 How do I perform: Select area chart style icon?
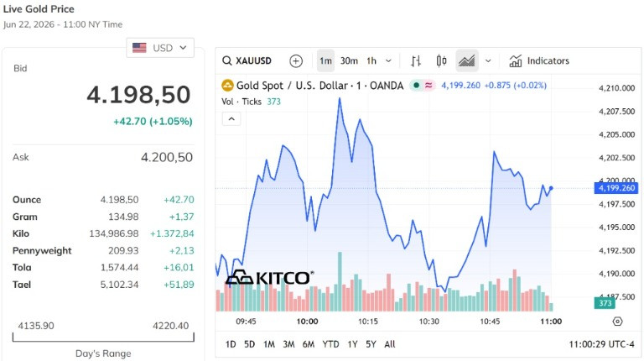tap(466, 60)
